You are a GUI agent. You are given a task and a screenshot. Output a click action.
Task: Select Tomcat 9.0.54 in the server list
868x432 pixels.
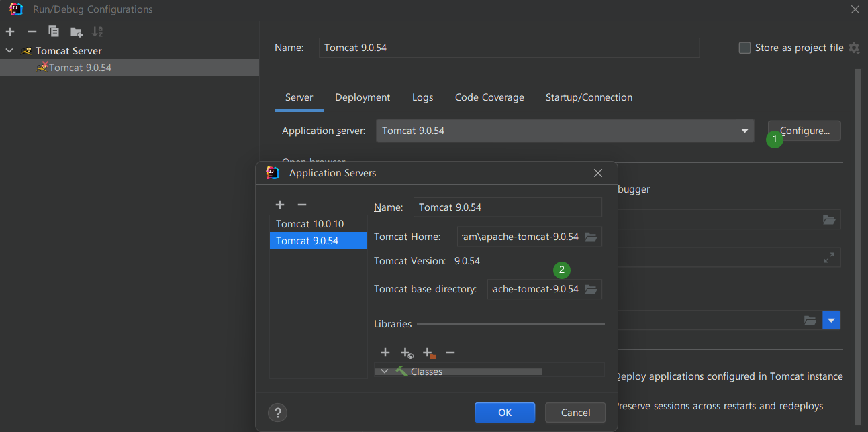(x=318, y=241)
